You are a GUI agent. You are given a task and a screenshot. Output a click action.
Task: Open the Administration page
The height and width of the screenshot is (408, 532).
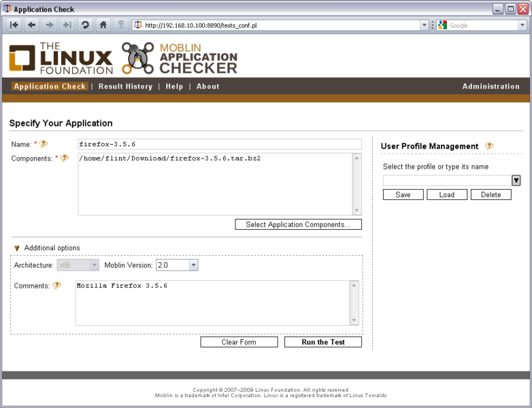491,86
